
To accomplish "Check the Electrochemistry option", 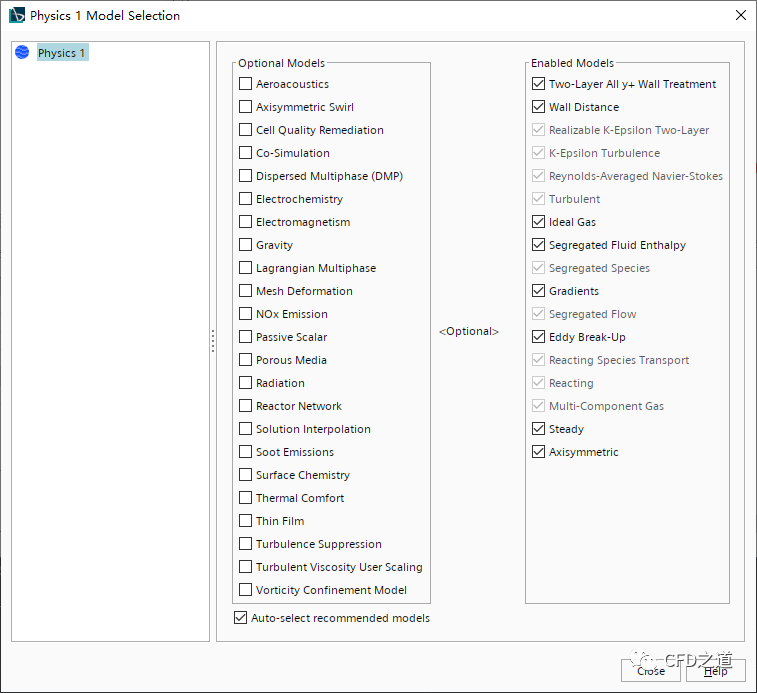I will (x=245, y=199).
